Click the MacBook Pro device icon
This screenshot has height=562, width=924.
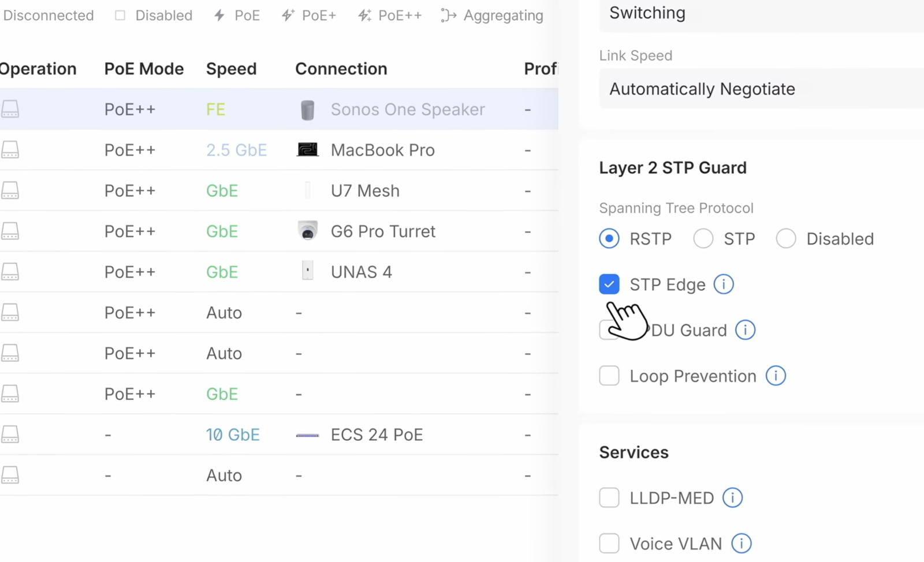coord(308,149)
